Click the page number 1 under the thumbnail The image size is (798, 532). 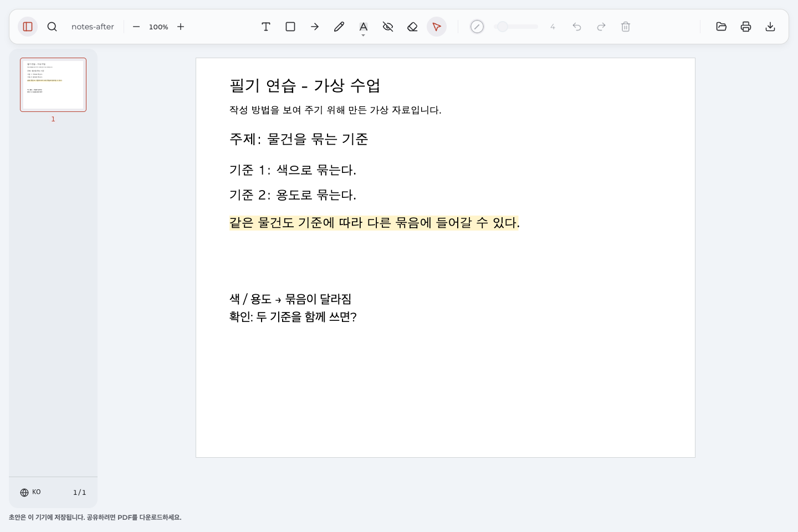pyautogui.click(x=53, y=119)
